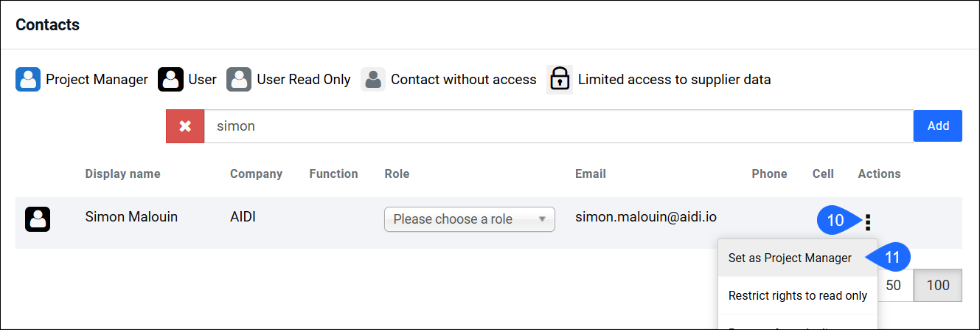Select Restrict rights to read only

[x=798, y=295]
